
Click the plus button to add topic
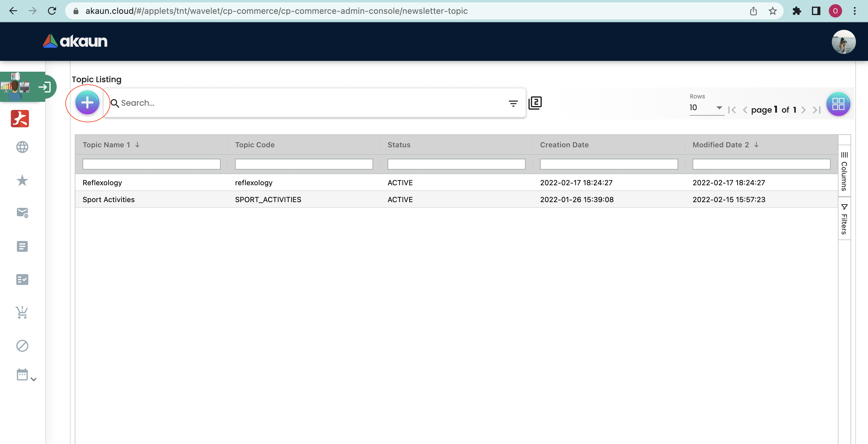[87, 103]
